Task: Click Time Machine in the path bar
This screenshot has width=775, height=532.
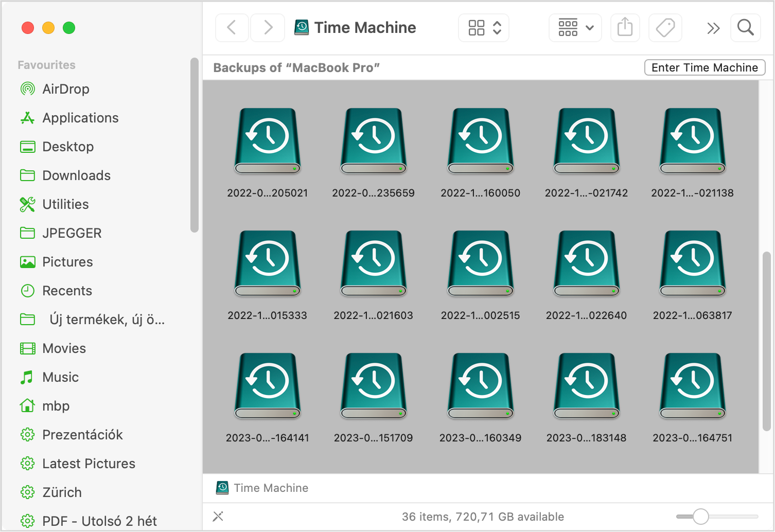Action: click(x=271, y=488)
